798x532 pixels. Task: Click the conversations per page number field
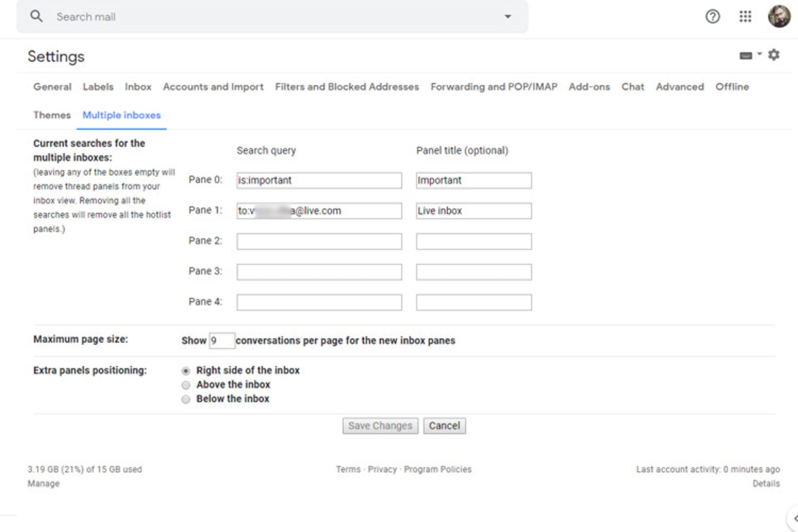pyautogui.click(x=222, y=341)
